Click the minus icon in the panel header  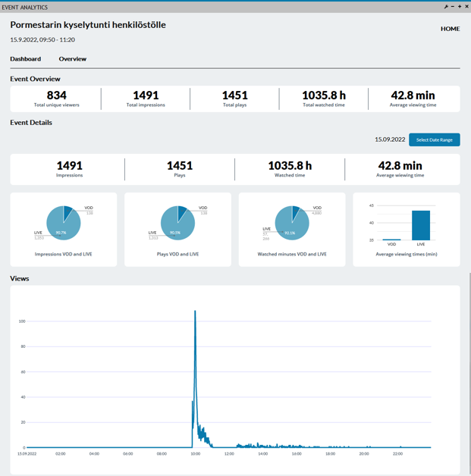coord(453,7)
